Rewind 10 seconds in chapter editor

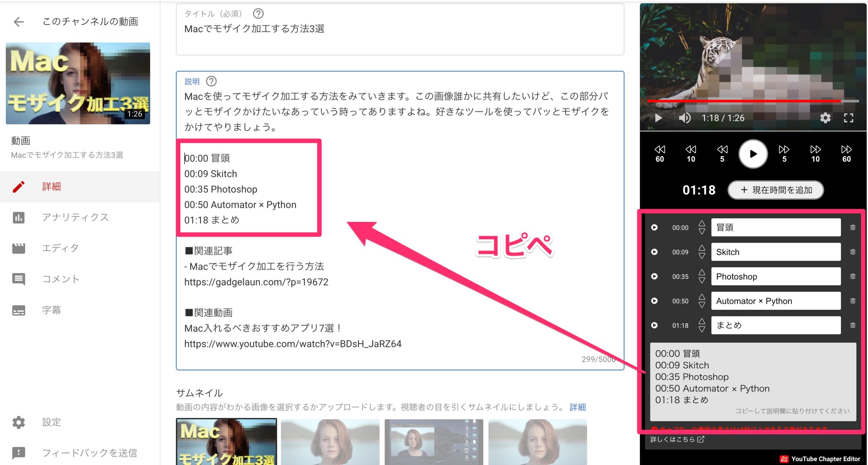(691, 154)
